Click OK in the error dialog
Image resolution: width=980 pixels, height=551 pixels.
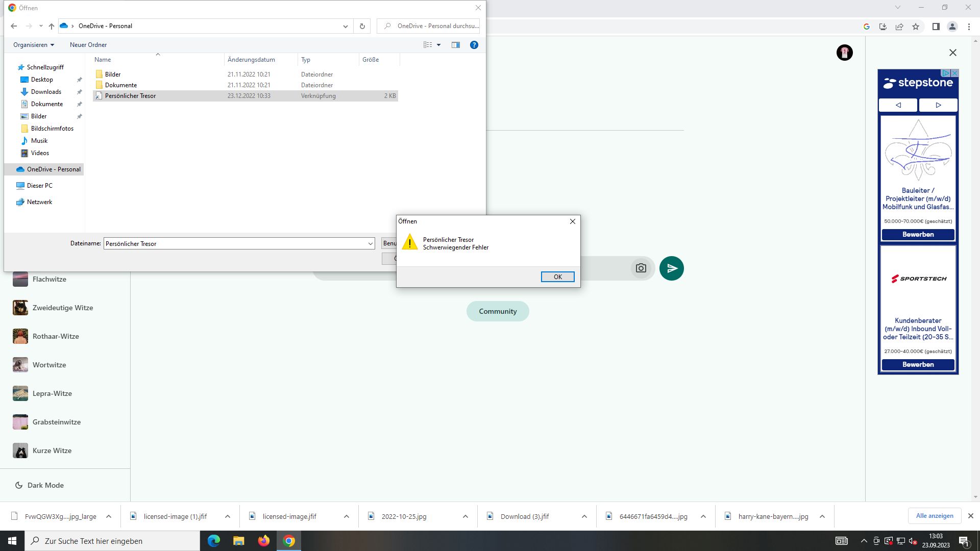[x=557, y=277]
